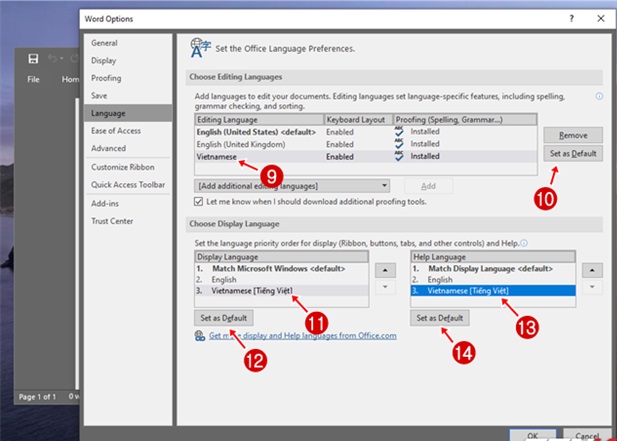The height and width of the screenshot is (441, 617).
Task: Open the File menu in Word
Action: (33, 79)
